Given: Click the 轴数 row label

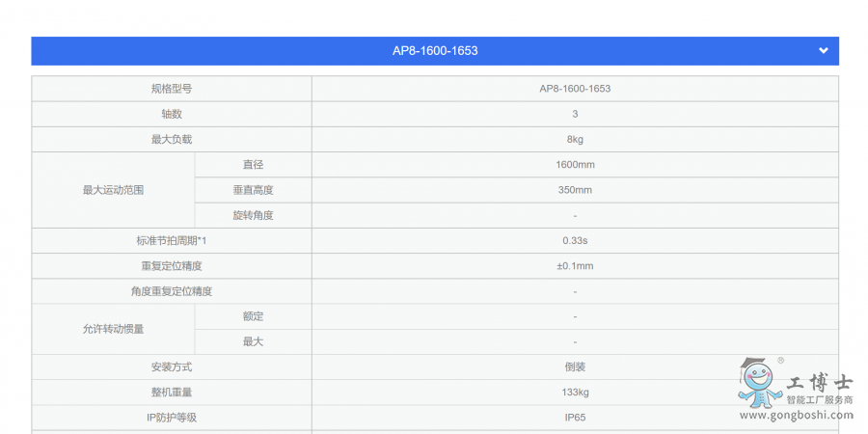Looking at the screenshot, I should 172,114.
